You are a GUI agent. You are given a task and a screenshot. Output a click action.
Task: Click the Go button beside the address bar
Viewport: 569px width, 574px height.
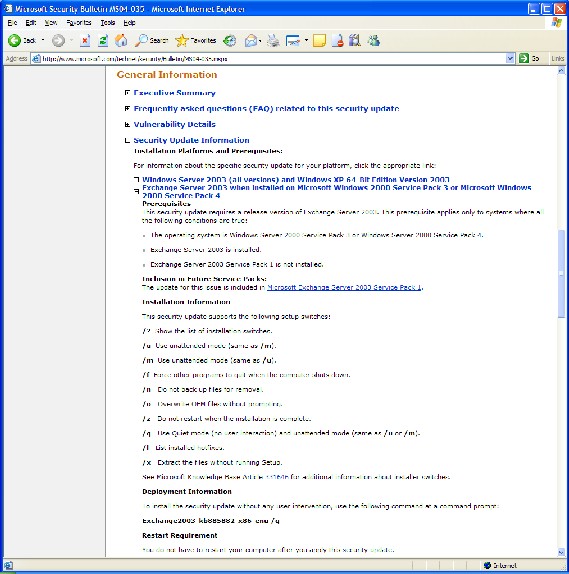[x=529, y=58]
